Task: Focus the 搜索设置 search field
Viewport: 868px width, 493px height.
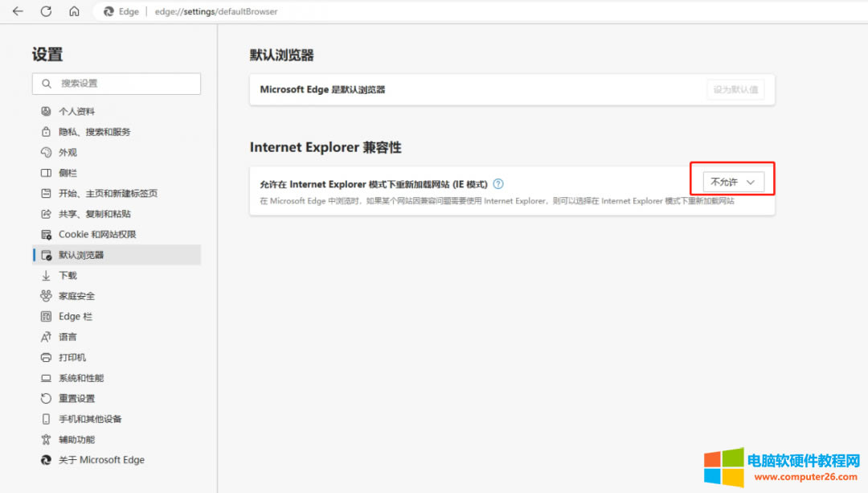Action: click(x=117, y=84)
